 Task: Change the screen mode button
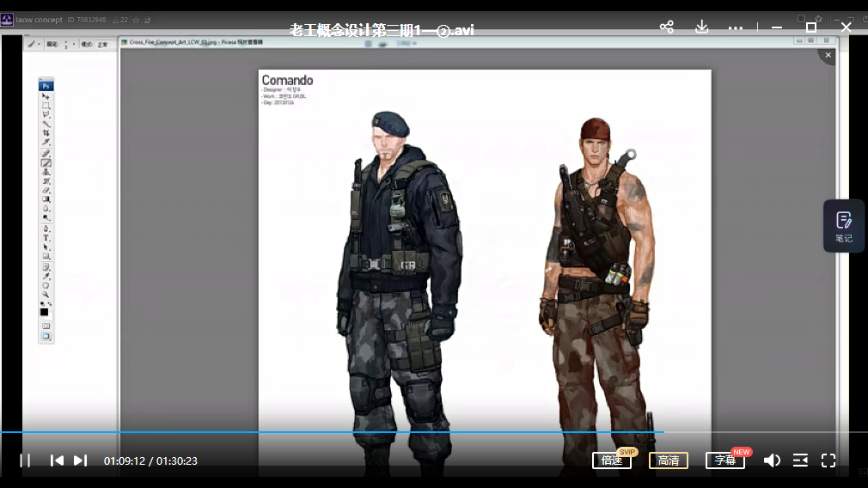pyautogui.click(x=46, y=337)
